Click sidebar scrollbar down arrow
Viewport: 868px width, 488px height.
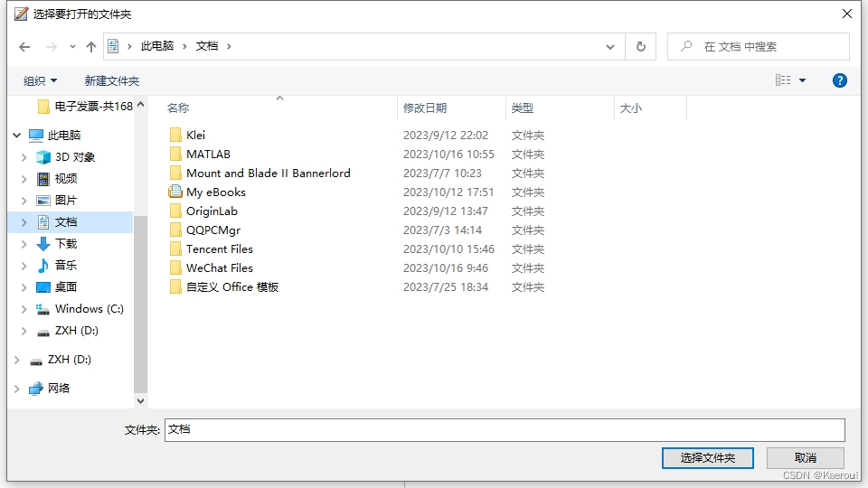point(141,401)
